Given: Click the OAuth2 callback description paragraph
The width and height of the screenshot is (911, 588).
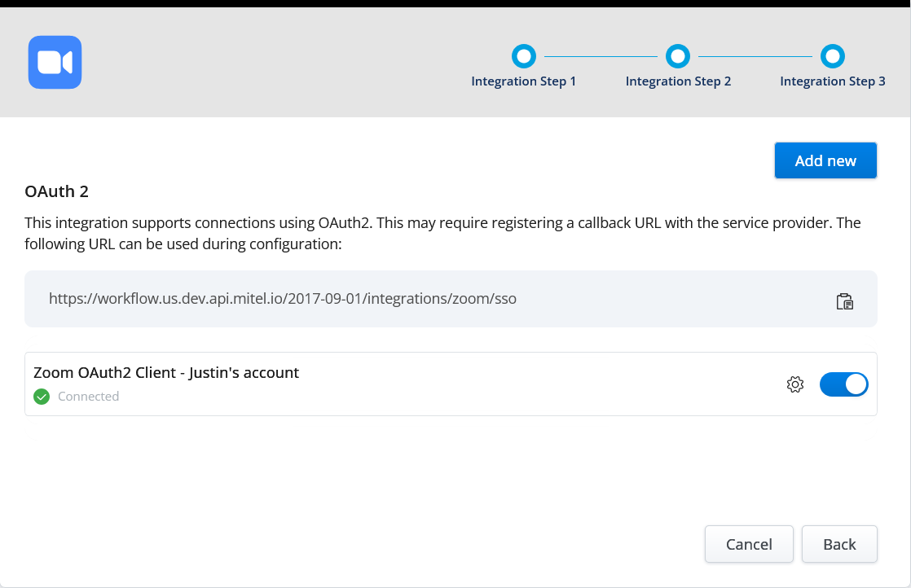Looking at the screenshot, I should pos(442,233).
